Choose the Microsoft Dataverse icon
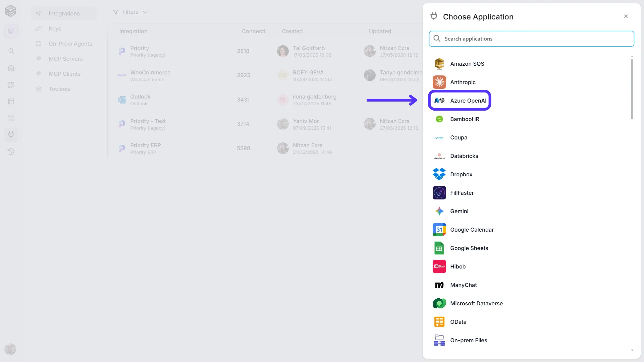The width and height of the screenshot is (644, 362). click(439, 303)
